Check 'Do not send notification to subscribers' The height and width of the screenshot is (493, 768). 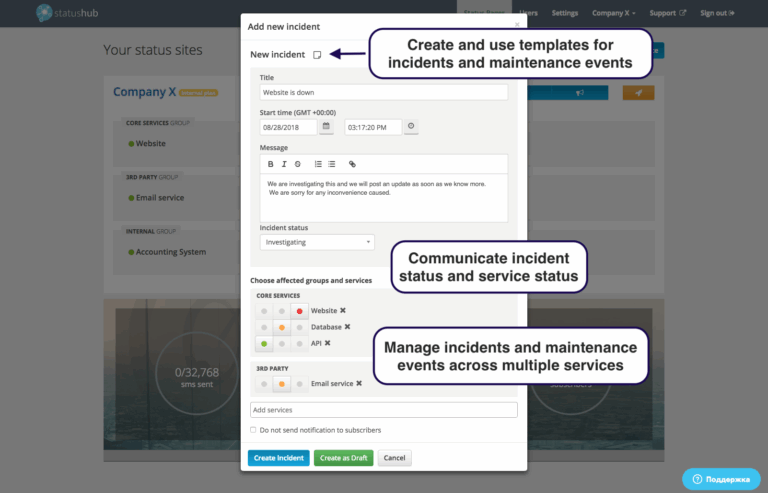pos(253,430)
